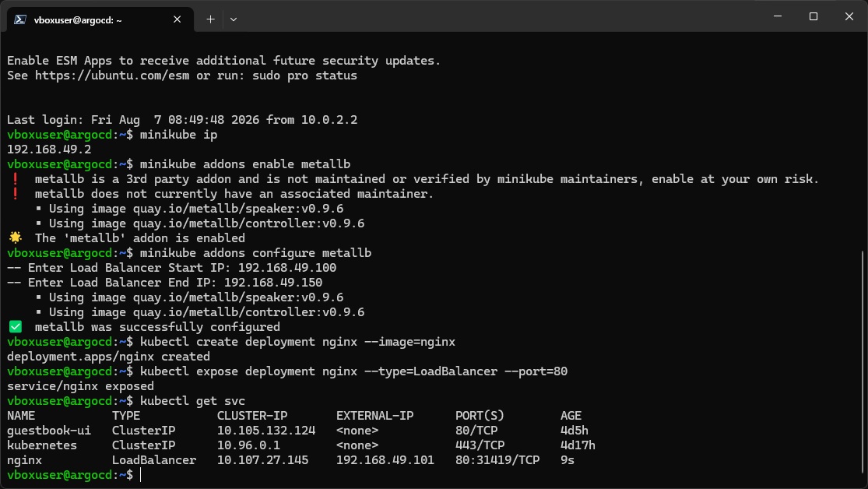Click the EXTERNAL-IP column header

pyautogui.click(x=374, y=416)
